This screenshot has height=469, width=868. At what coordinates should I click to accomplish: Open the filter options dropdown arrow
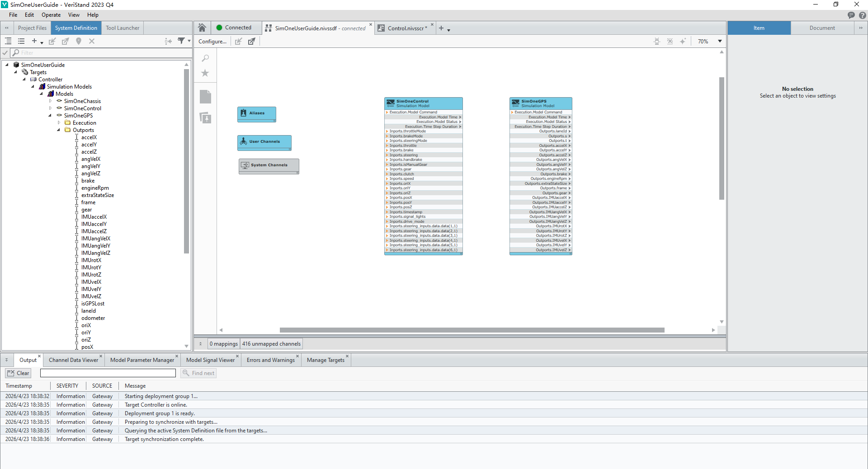pos(189,41)
